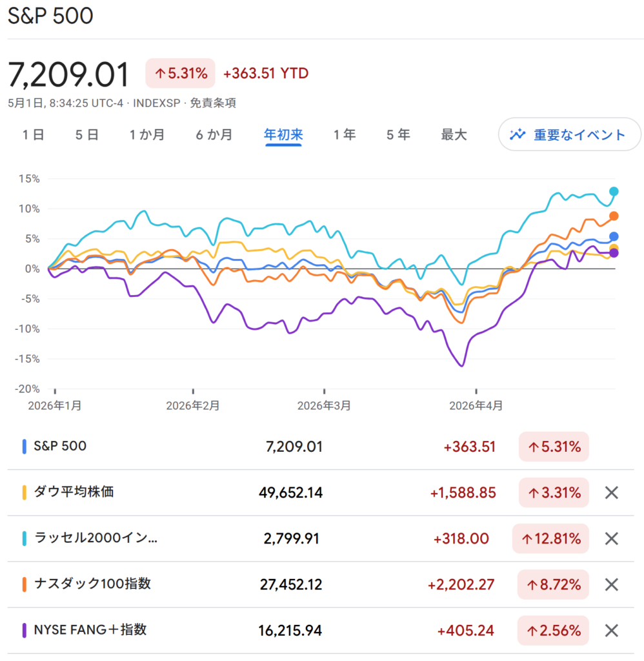Open the 免責条項 disclaimer link
Screen dimensions: 644x661
click(213, 103)
